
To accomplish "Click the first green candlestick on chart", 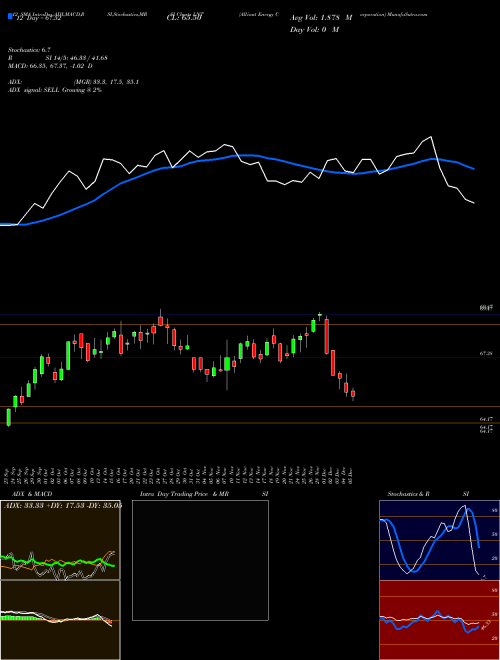I will pyautogui.click(x=8, y=417).
